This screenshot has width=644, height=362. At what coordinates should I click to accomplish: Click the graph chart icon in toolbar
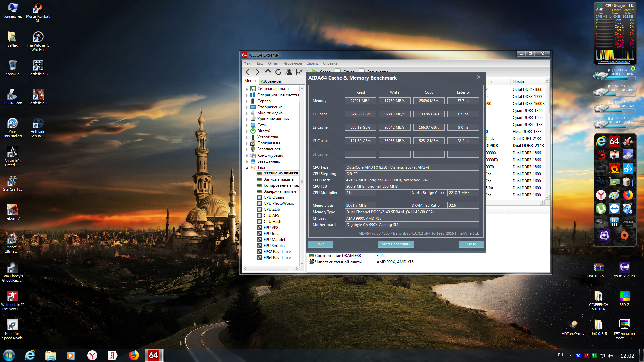pos(299,72)
